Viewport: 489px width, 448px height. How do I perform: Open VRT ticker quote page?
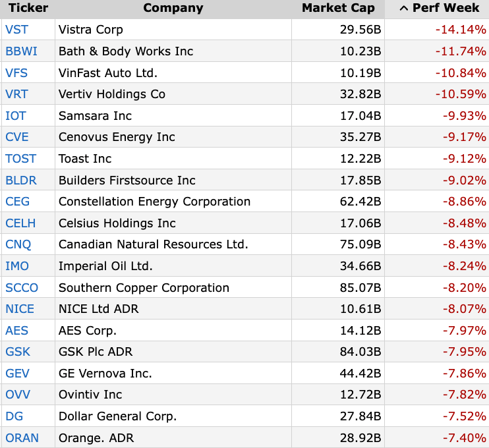[16, 94]
